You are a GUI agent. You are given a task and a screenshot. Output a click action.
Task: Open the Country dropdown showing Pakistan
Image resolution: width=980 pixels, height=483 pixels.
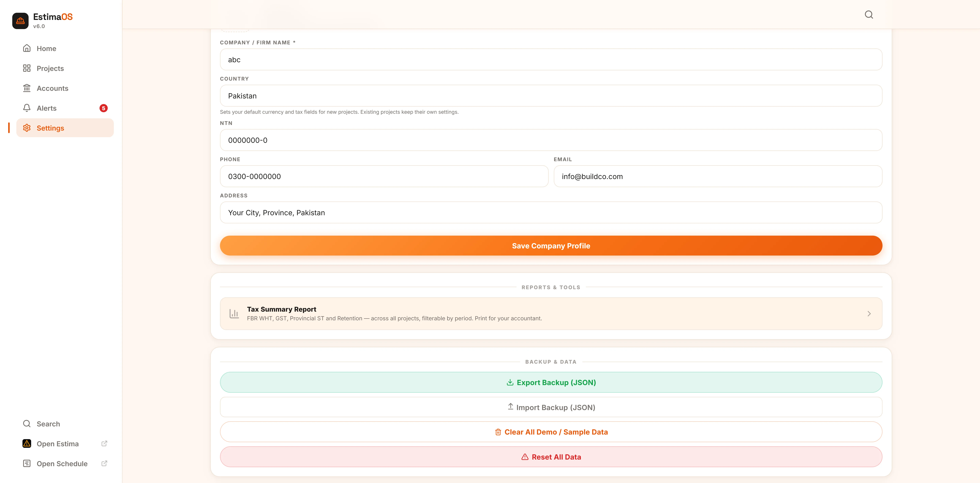551,96
